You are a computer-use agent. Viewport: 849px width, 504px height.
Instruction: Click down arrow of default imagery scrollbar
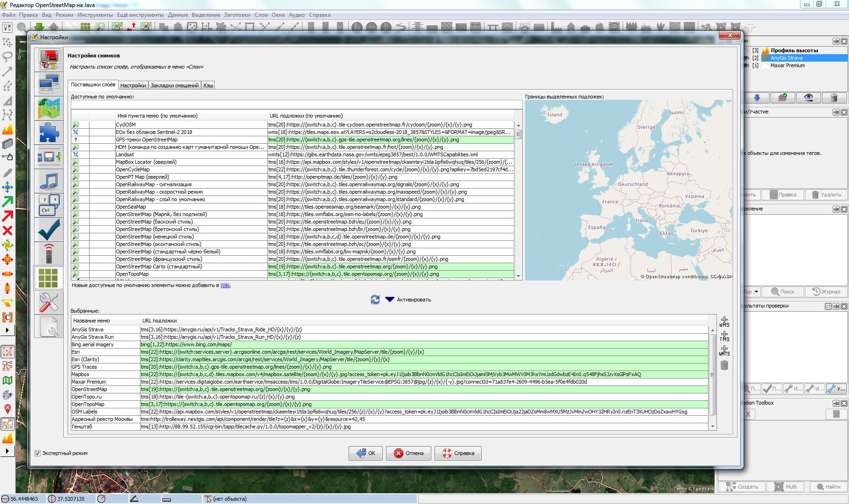point(518,276)
